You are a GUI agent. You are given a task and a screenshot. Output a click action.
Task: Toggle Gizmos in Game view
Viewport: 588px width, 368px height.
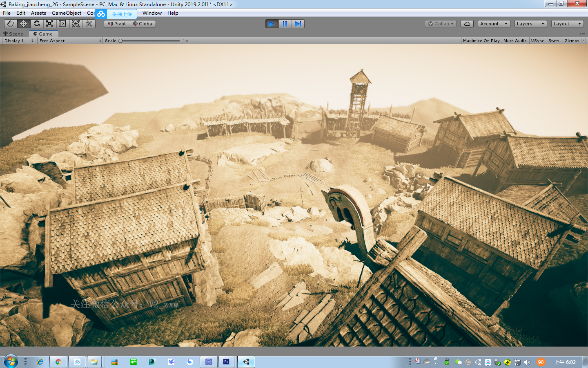point(571,41)
